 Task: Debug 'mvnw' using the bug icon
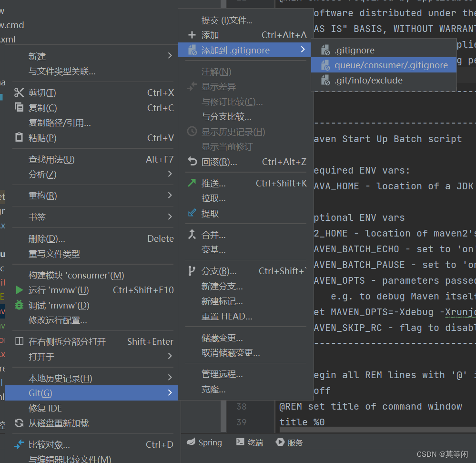(x=19, y=305)
